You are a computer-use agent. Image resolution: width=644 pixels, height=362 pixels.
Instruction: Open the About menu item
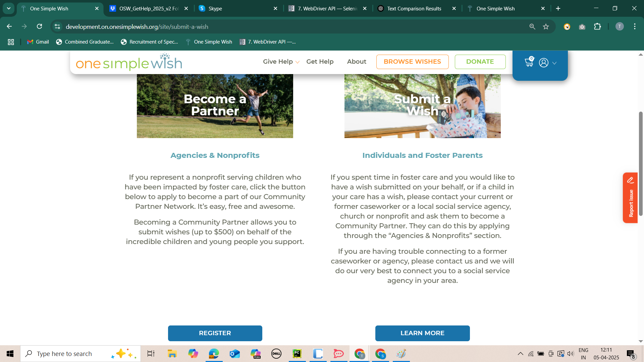point(357,62)
